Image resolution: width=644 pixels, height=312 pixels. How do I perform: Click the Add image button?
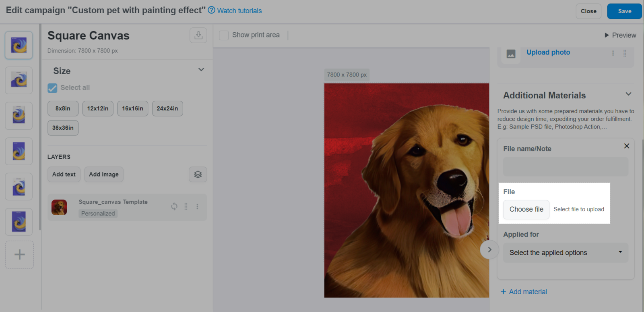pyautogui.click(x=104, y=175)
